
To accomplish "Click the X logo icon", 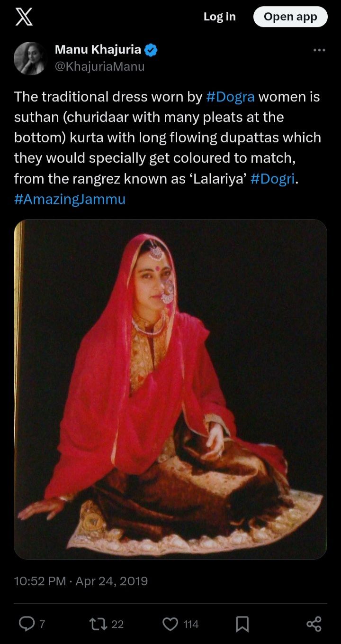I will click(x=24, y=17).
